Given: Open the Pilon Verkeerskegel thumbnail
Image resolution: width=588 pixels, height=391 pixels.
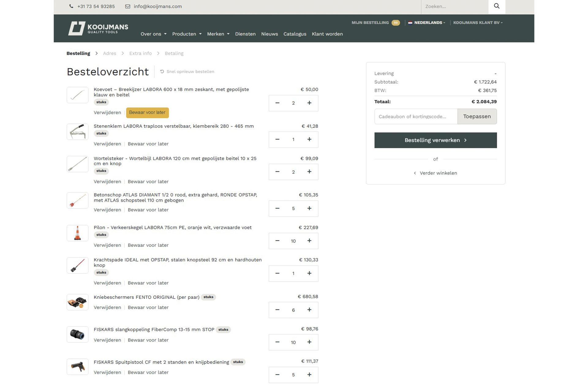Looking at the screenshot, I should (77, 233).
